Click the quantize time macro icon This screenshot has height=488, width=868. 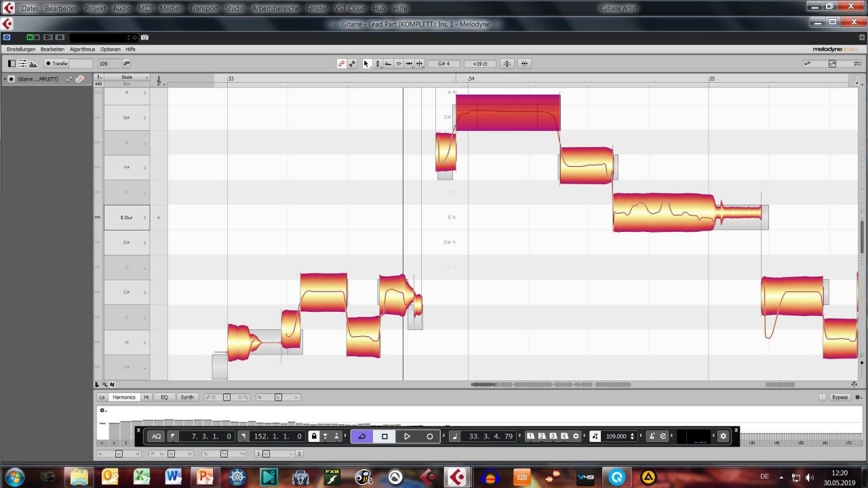[524, 64]
